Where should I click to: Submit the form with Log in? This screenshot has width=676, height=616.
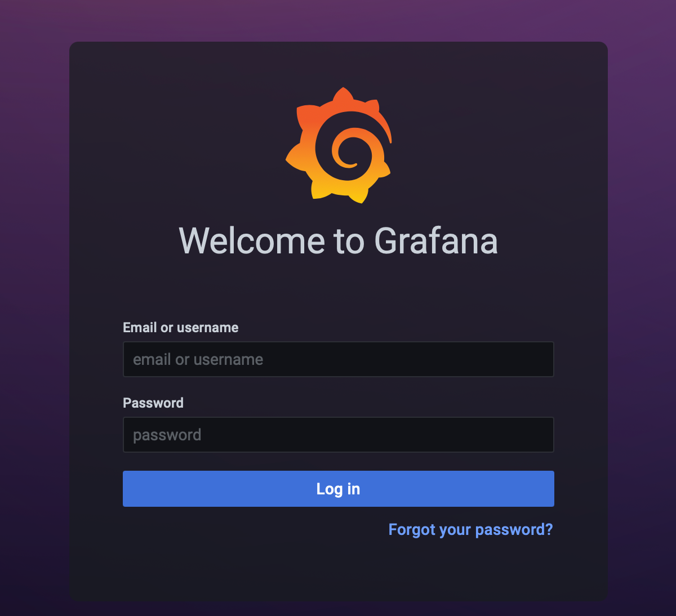339,489
